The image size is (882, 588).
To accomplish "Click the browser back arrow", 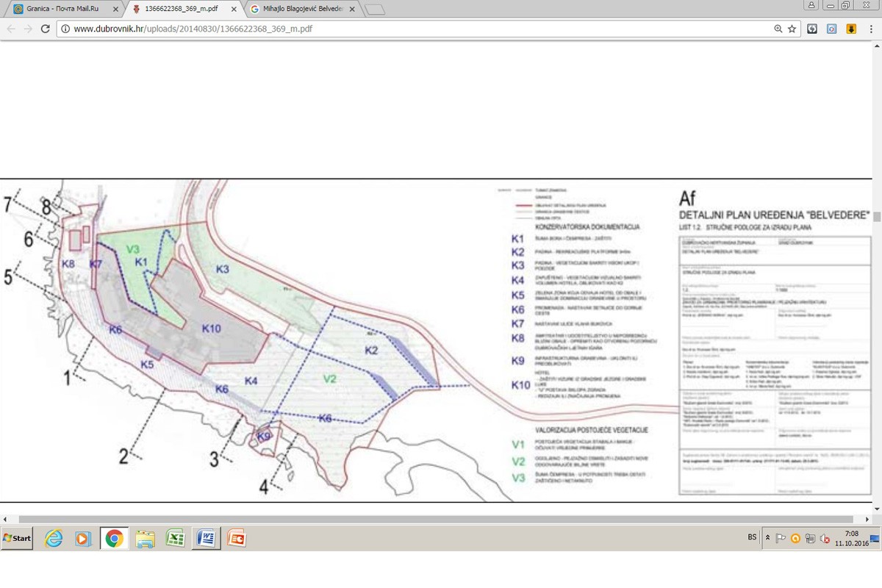I will click(x=10, y=29).
